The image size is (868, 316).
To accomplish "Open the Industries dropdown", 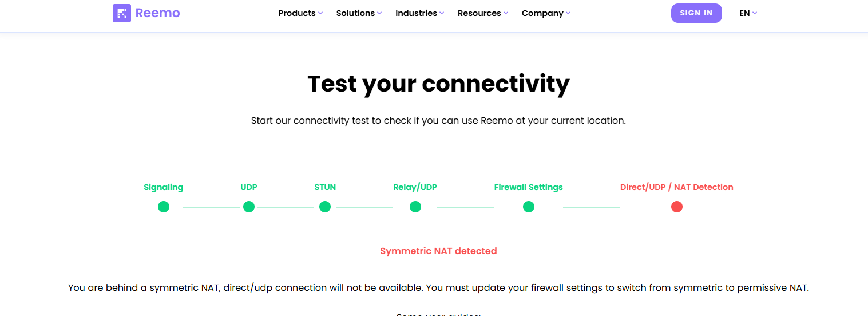I will tap(419, 13).
